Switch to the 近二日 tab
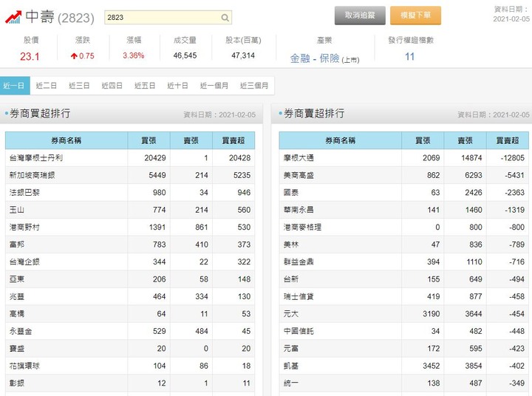 tap(46, 86)
